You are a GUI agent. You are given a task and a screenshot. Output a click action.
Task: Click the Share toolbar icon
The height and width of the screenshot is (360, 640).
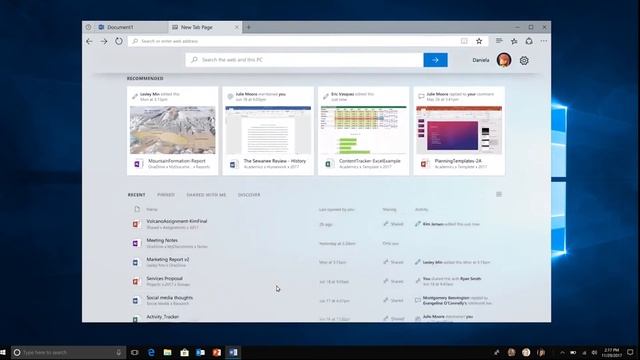[529, 41]
